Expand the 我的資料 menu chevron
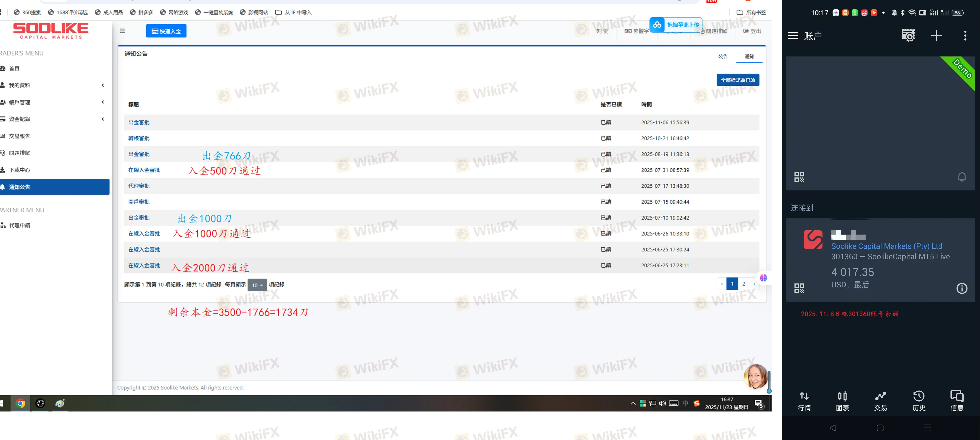This screenshot has width=980, height=440. point(103,85)
